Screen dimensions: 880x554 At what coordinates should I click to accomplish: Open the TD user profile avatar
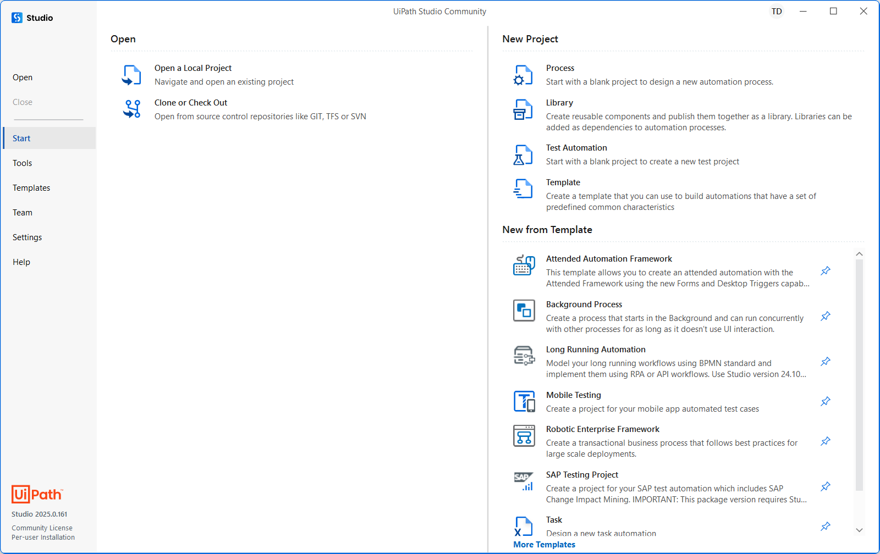(776, 11)
